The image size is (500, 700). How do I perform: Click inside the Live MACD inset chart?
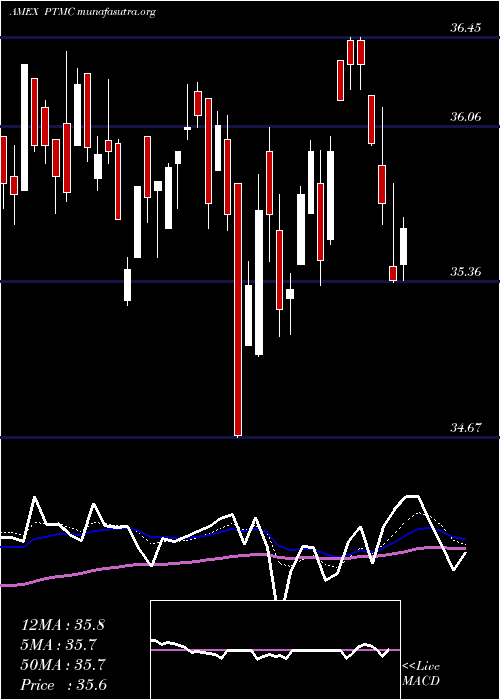(275, 650)
